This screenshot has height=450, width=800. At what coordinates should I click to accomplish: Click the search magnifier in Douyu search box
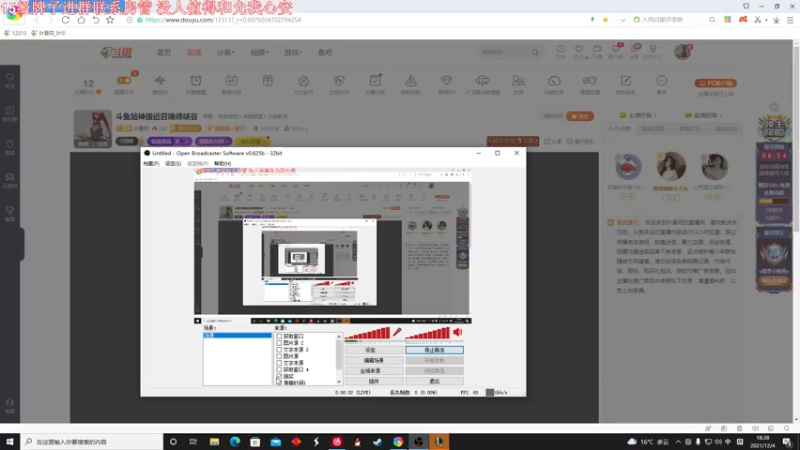point(535,52)
